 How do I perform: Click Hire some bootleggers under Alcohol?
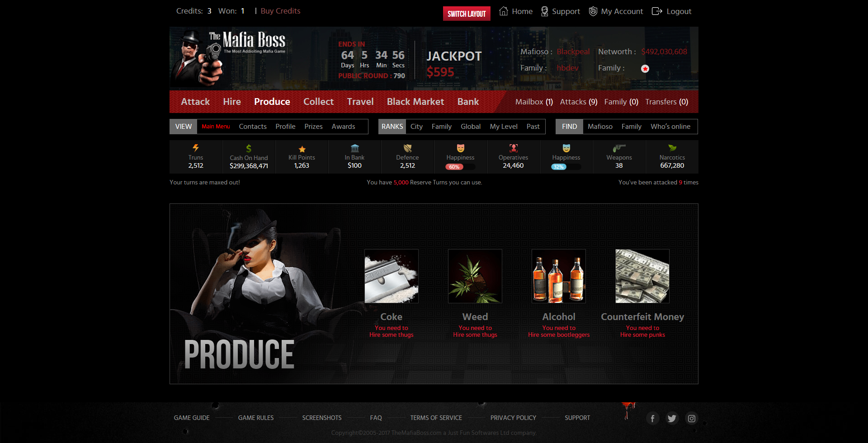[x=559, y=335]
